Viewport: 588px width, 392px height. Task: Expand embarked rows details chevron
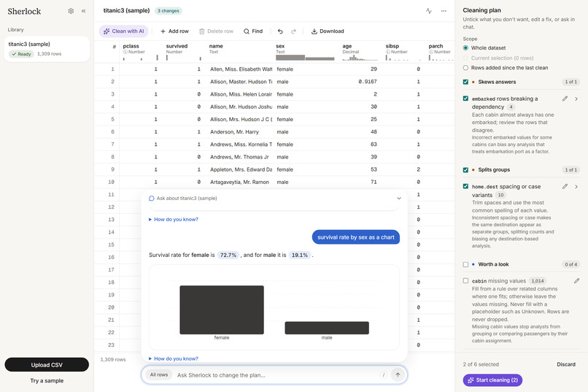click(x=576, y=99)
